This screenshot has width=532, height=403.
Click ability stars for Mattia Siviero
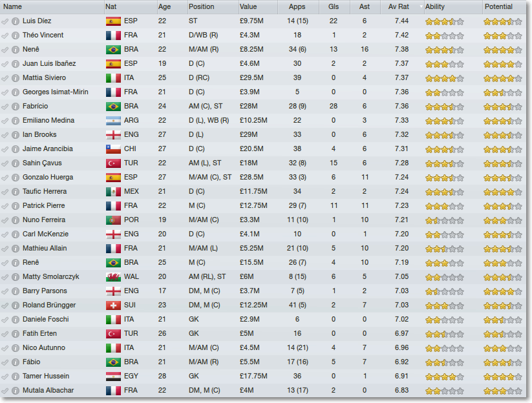coord(445,79)
